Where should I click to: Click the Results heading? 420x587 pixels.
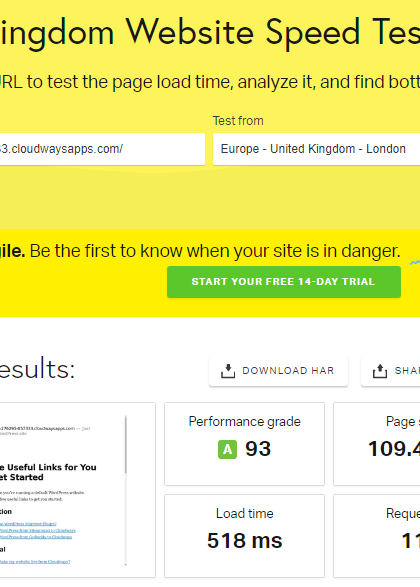click(x=37, y=369)
